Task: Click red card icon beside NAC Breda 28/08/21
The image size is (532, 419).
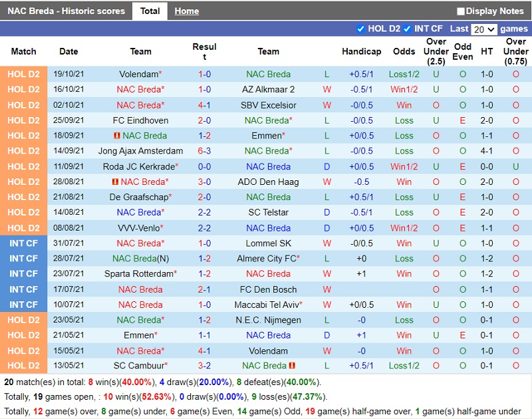Action: coord(115,182)
